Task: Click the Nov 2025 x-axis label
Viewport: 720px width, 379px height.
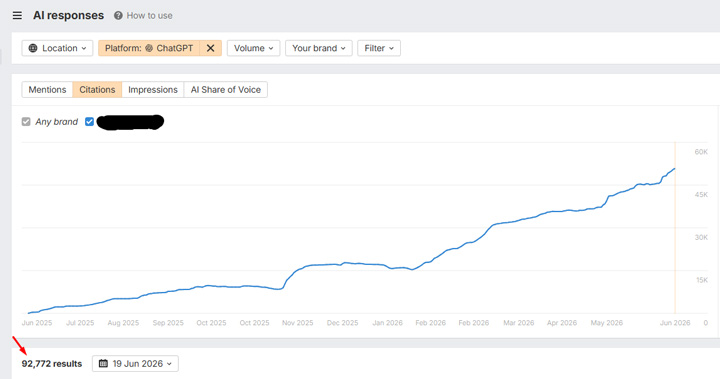Action: point(298,323)
